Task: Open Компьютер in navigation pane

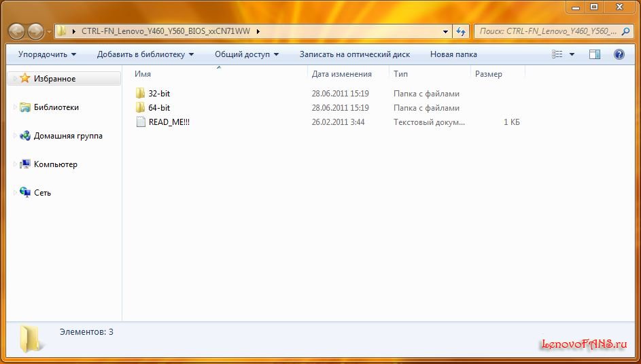Action: click(55, 164)
